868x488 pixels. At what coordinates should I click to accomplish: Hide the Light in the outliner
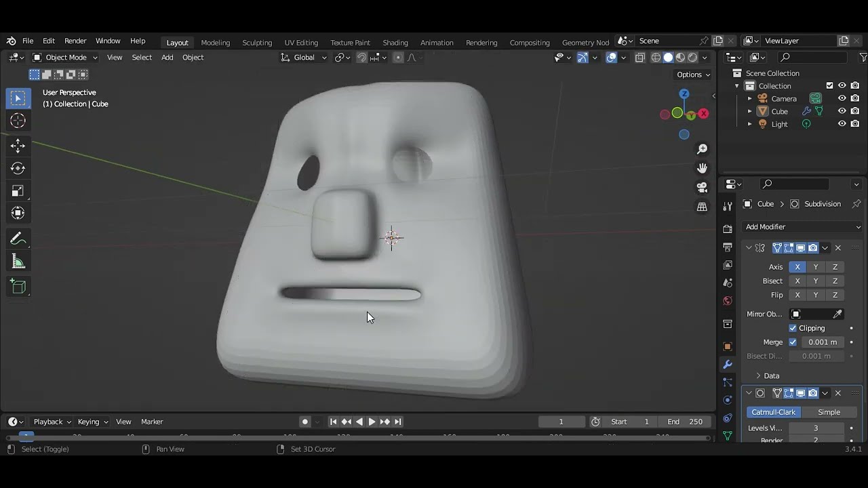coord(842,124)
